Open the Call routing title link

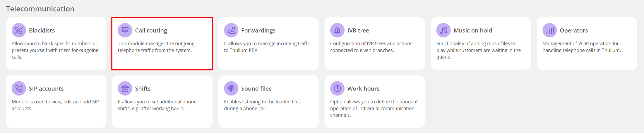pos(151,31)
